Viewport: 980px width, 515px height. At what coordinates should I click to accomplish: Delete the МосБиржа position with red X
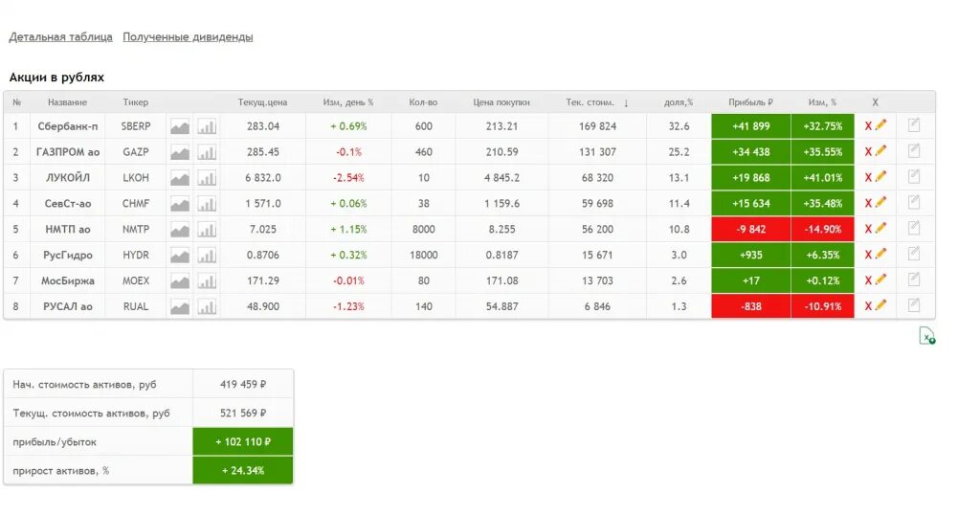(868, 280)
